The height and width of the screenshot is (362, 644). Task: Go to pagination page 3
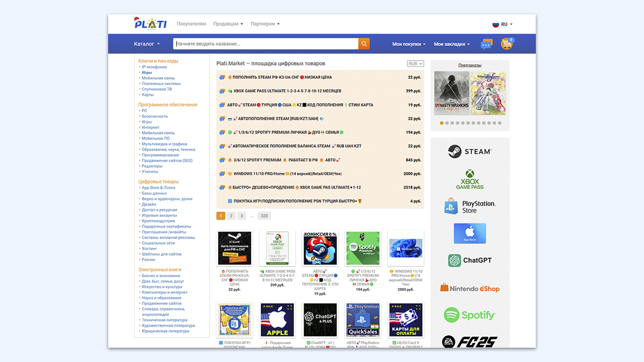242,216
